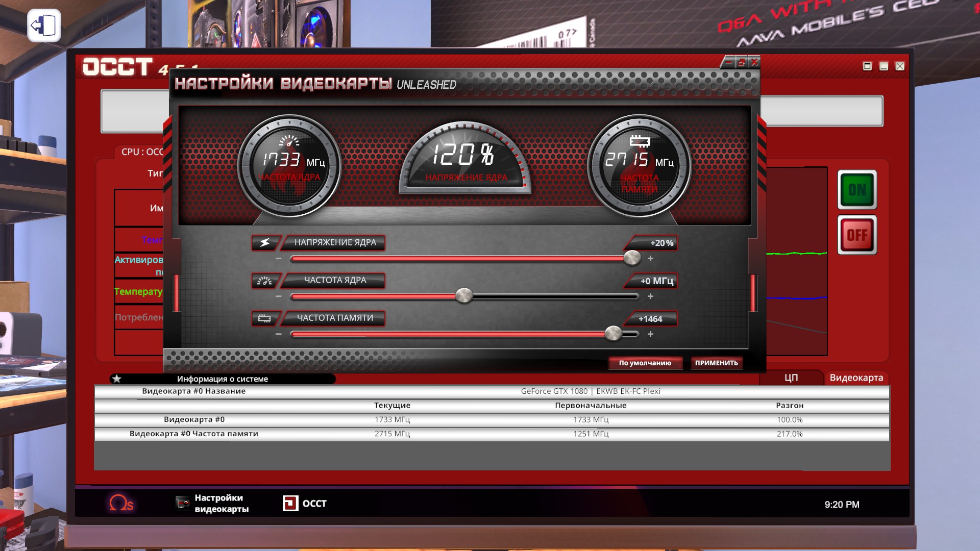Open the OmegaOS start menu logo
This screenshot has width=980, height=551.
pyautogui.click(x=121, y=504)
